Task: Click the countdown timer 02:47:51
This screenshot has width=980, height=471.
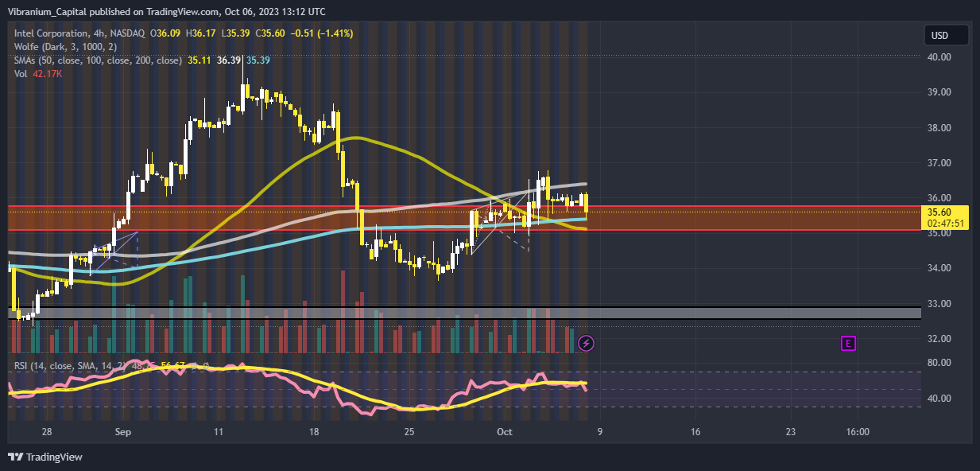Action: 944,224
